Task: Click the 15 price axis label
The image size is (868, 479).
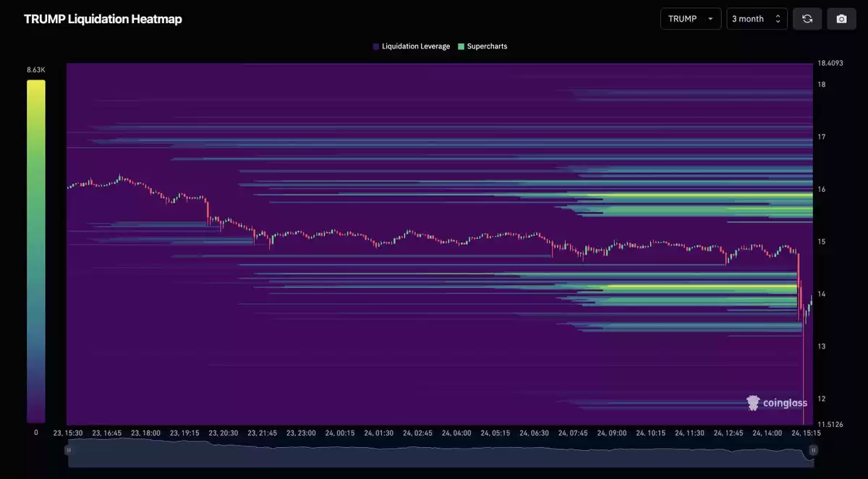Action: click(822, 242)
